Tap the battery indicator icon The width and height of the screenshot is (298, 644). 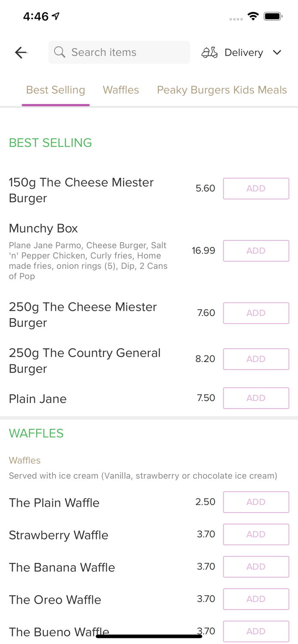click(x=273, y=15)
